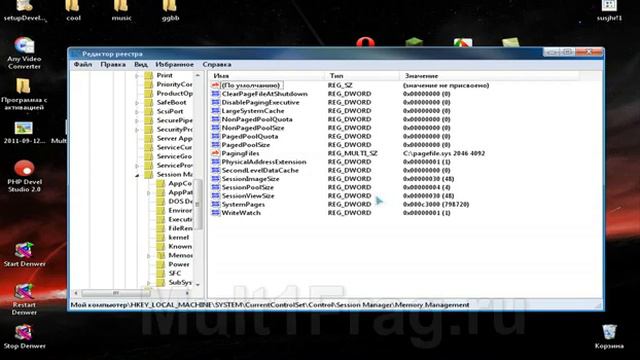The height and width of the screenshot is (360, 640).
Task: Select the WriteWatch value icon
Action: pyautogui.click(x=216, y=213)
